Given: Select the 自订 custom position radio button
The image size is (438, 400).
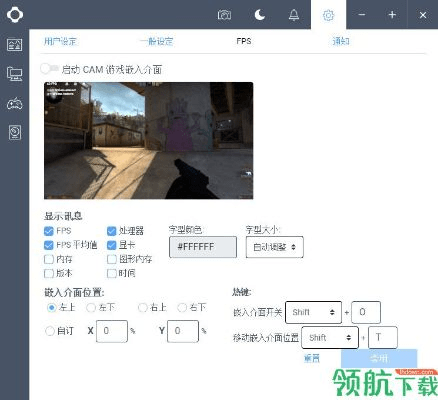Looking at the screenshot, I should 50,331.
